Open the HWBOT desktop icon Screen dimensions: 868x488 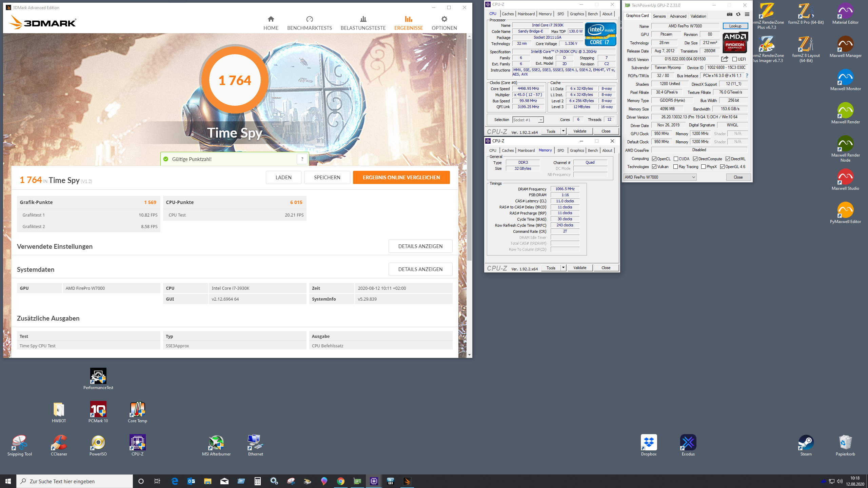click(59, 412)
